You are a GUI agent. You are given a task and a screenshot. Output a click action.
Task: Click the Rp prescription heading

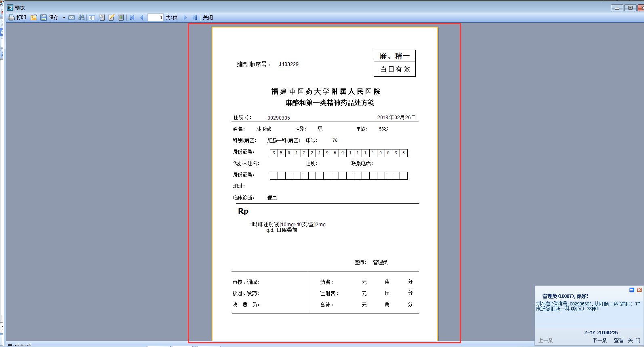tap(243, 211)
